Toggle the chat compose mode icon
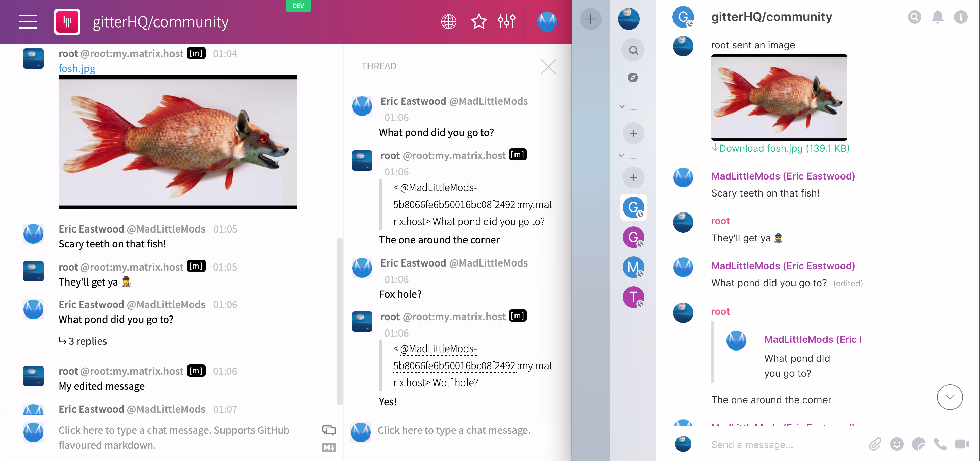The height and width of the screenshot is (461, 980). (x=329, y=430)
